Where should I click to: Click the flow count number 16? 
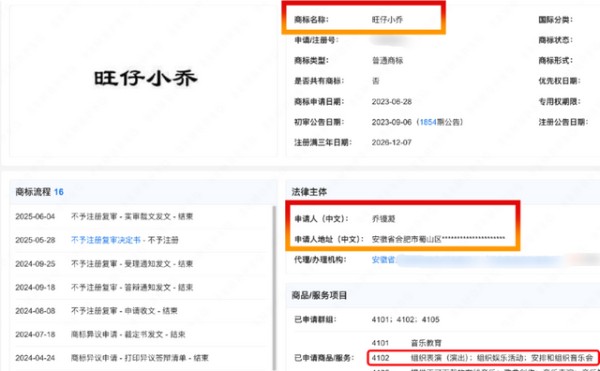pos(59,192)
